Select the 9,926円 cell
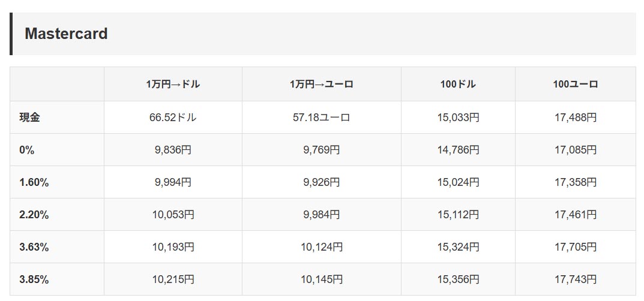The width and height of the screenshot is (644, 301). tap(321, 182)
